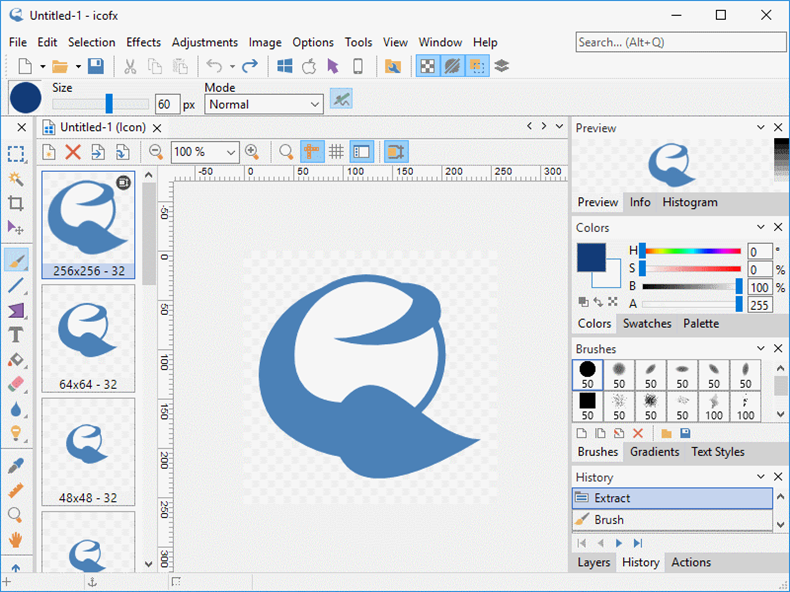Expand the History panel options chevron

(x=761, y=477)
